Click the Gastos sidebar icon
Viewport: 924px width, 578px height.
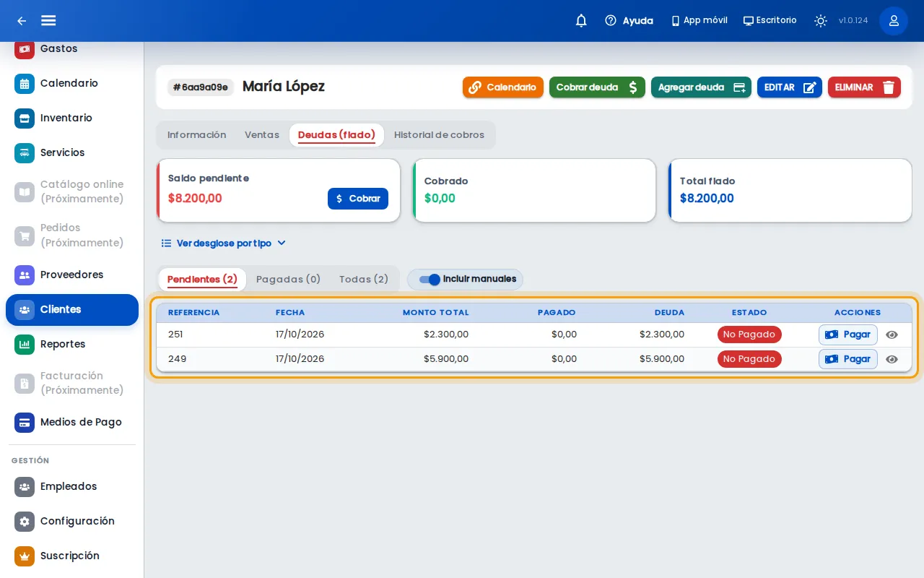[x=25, y=48]
